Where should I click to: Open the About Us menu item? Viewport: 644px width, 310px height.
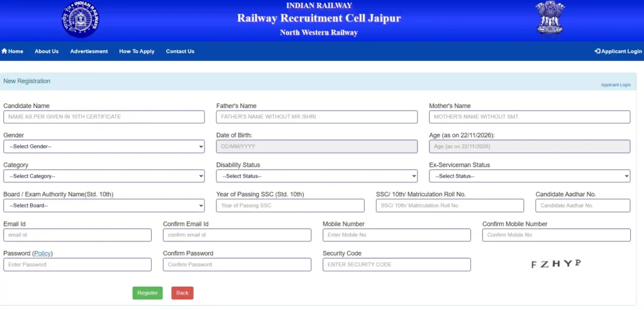point(47,52)
